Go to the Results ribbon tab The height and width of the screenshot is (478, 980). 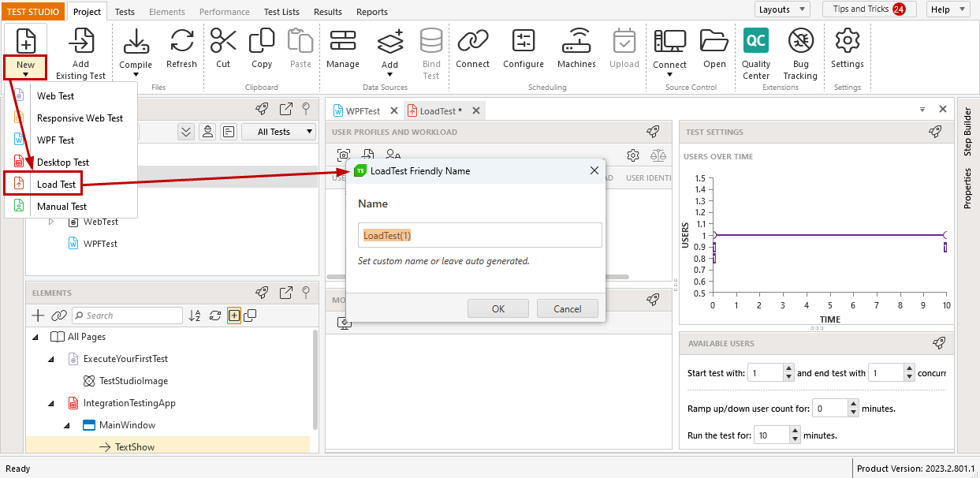click(328, 12)
